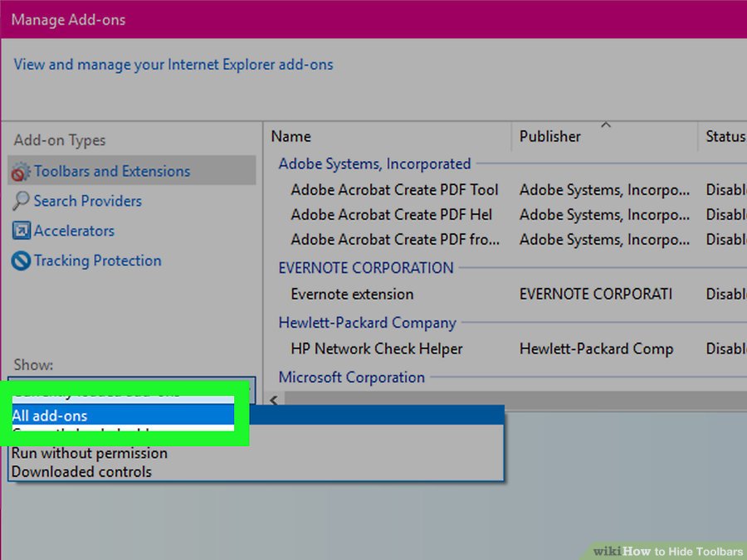
Task: Open the Search Providers add-on type
Action: click(88, 201)
